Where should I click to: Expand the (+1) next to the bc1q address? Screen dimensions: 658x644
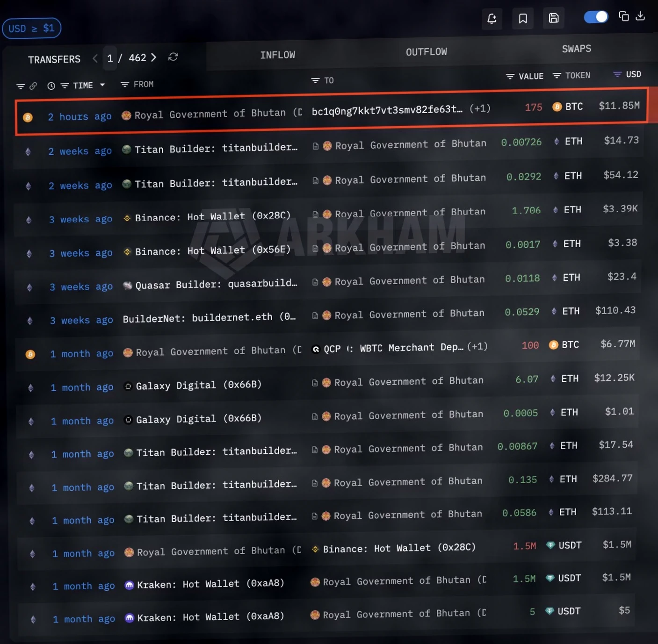[x=480, y=108]
